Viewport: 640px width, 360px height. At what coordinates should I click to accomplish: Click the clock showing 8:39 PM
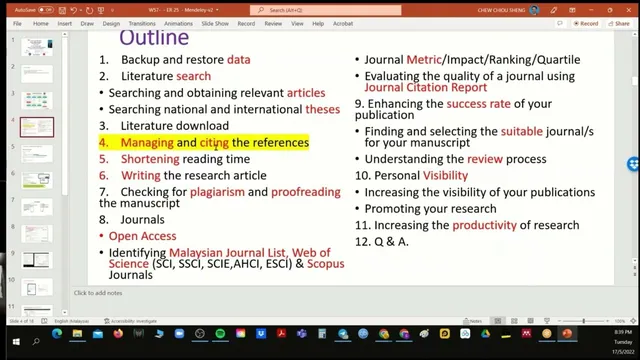tap(623, 332)
